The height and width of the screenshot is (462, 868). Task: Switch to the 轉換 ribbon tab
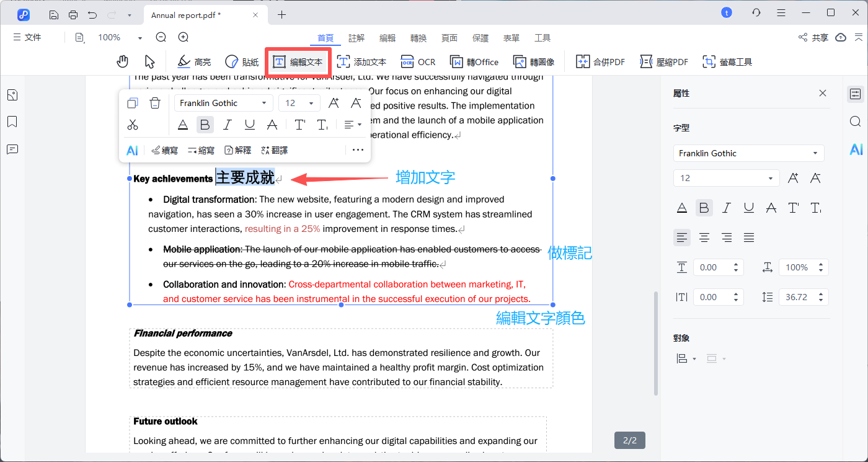[418, 37]
